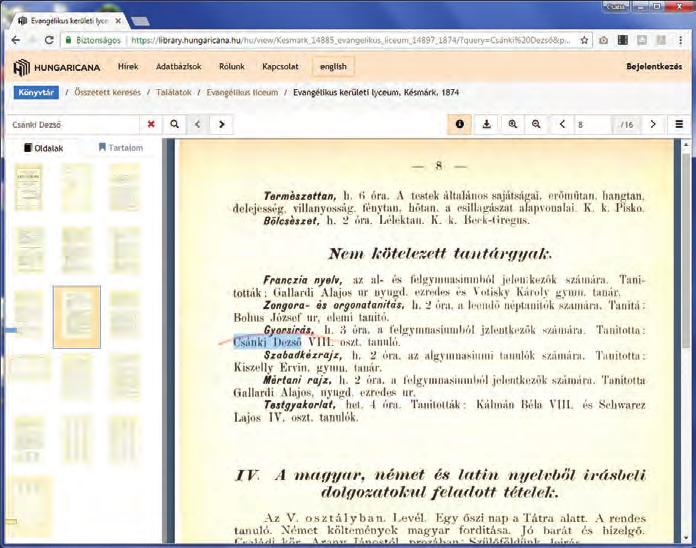
Task: Zoom out of the page
Action: pyautogui.click(x=536, y=124)
